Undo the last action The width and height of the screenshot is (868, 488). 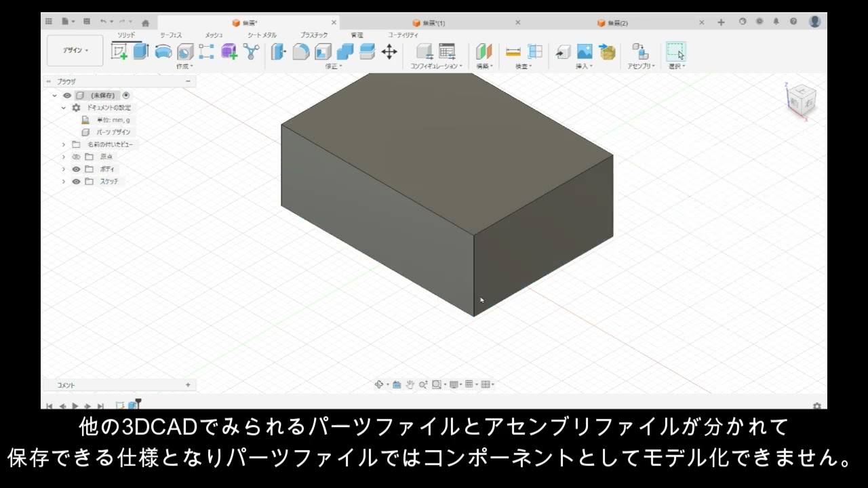coord(103,22)
